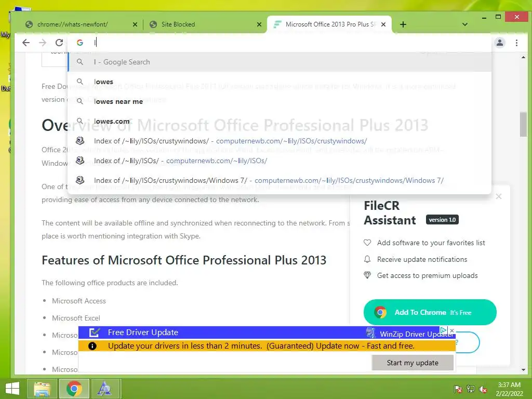Click the vertical scrollbar thumb

523,124
